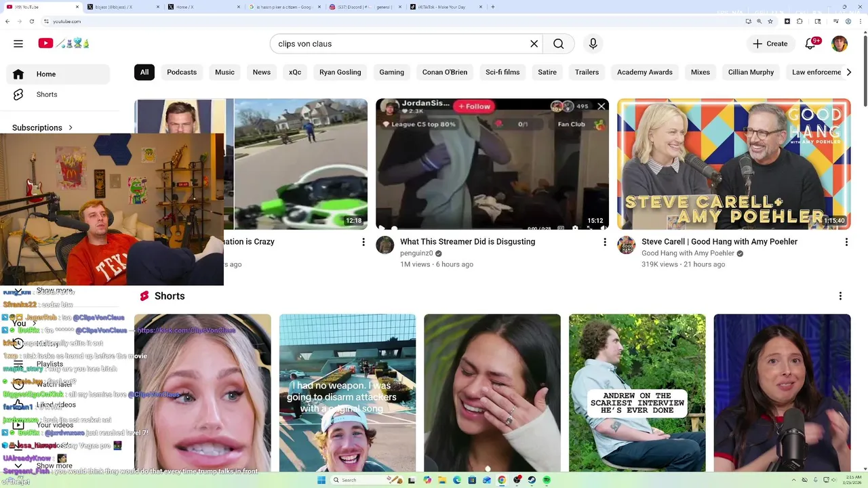Image resolution: width=868 pixels, height=488 pixels.
Task: Select the News filter chip
Action: pyautogui.click(x=262, y=72)
